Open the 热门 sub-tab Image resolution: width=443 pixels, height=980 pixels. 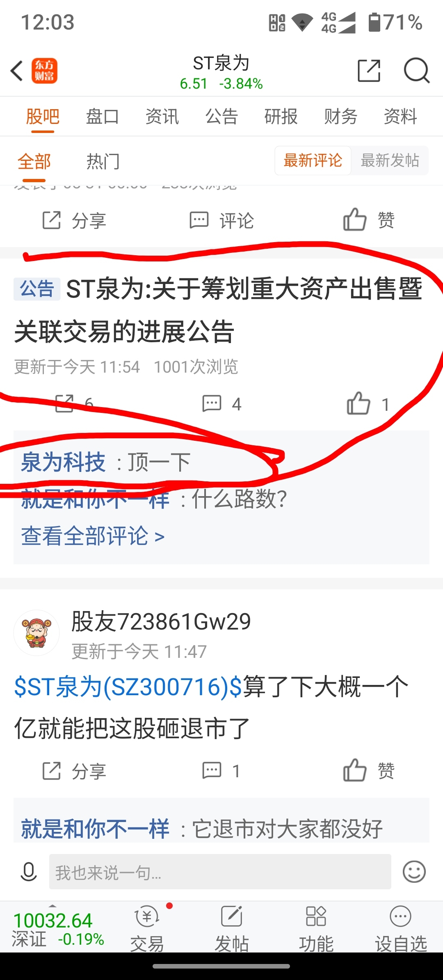[103, 161]
